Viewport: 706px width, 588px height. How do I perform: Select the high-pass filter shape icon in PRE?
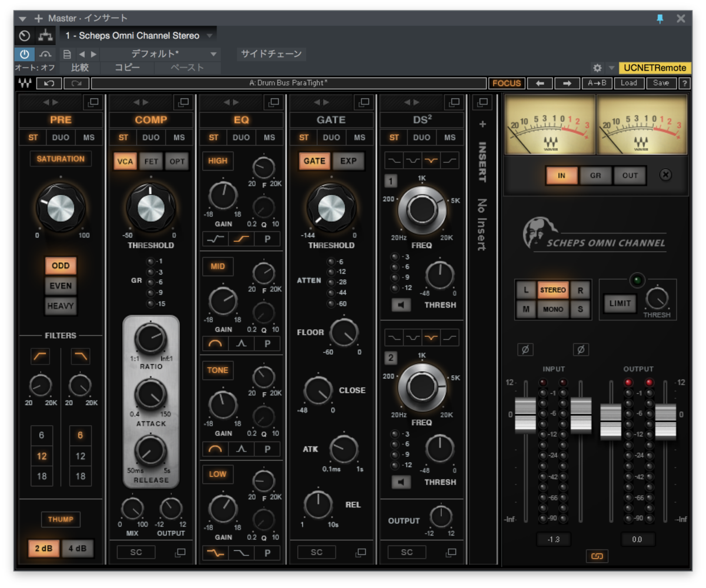[41, 356]
